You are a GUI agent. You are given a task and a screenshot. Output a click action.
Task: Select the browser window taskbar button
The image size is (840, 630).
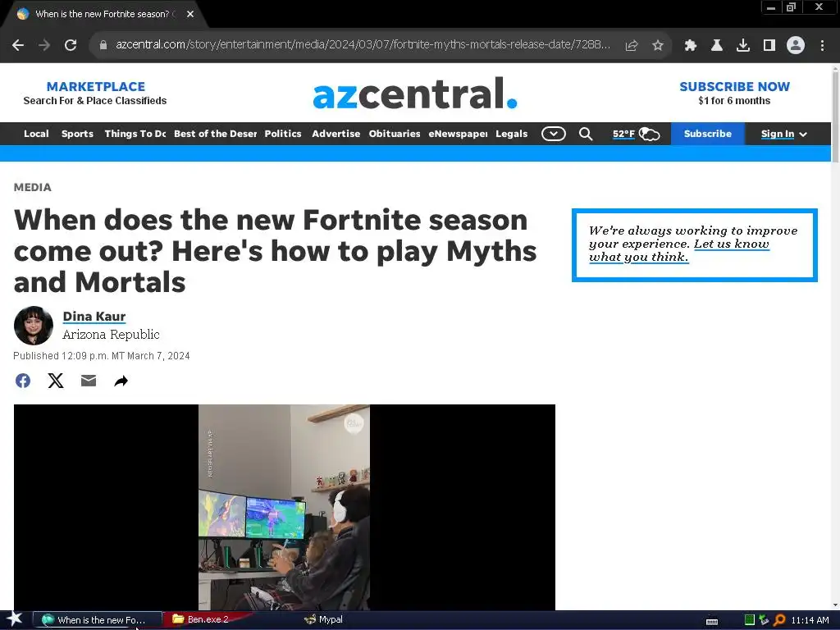98,620
